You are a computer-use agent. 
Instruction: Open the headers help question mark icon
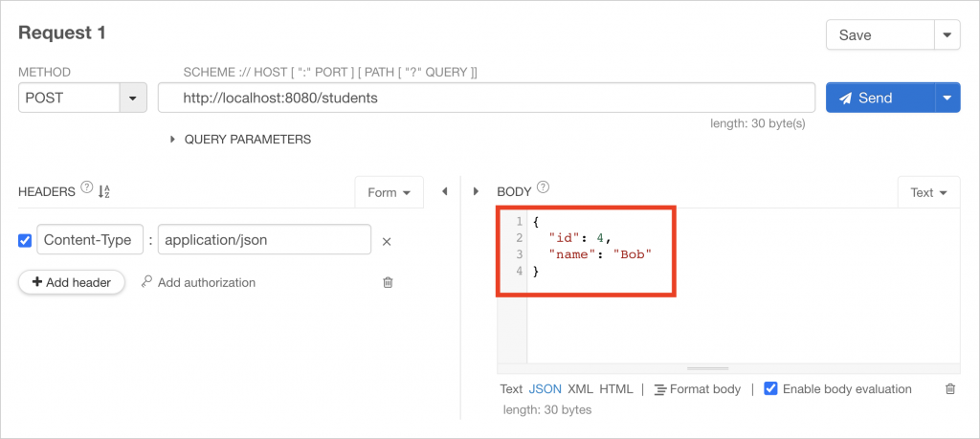tap(86, 189)
